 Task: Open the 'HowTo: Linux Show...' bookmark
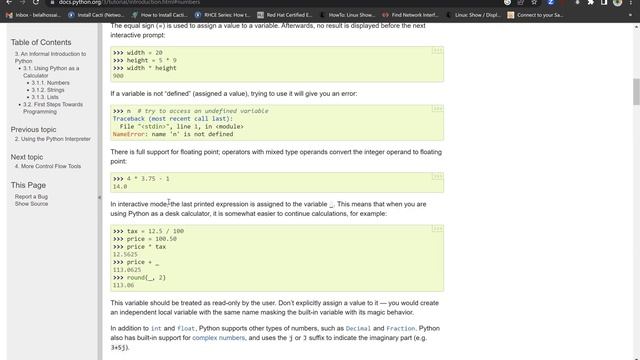[347, 15]
